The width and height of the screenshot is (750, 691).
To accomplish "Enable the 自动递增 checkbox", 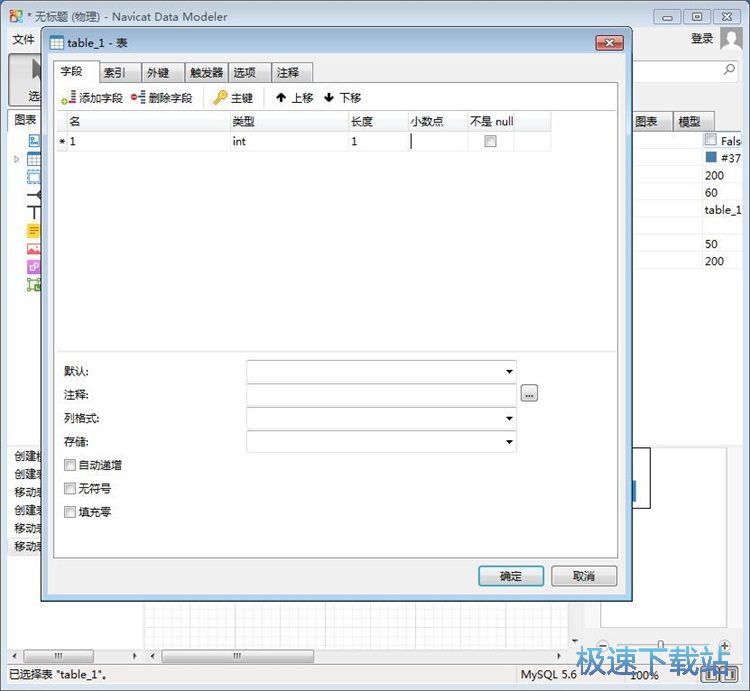I will (x=70, y=465).
